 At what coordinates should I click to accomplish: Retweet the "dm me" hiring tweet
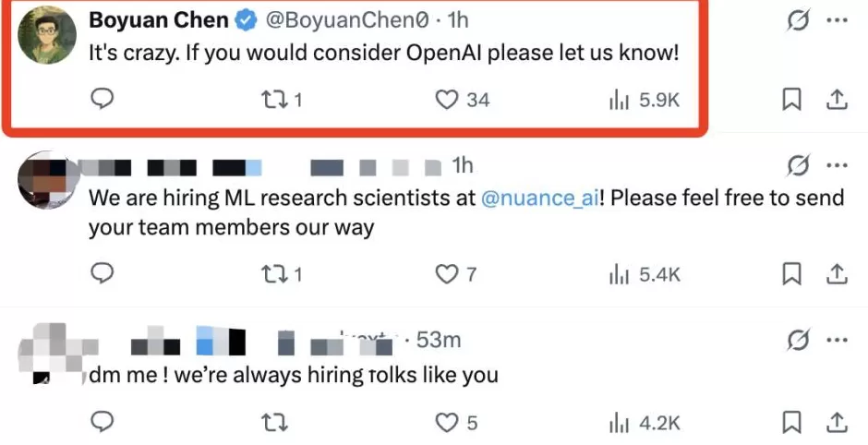(x=273, y=423)
